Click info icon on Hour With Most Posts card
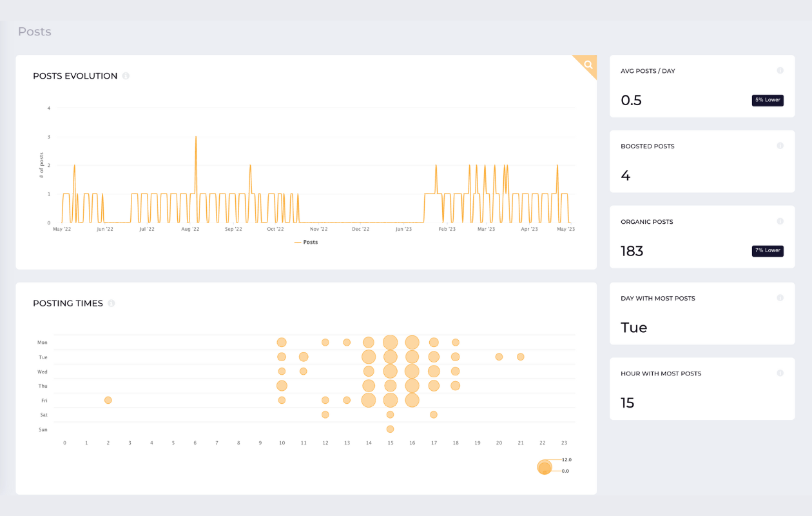Image resolution: width=812 pixels, height=516 pixels. click(780, 373)
